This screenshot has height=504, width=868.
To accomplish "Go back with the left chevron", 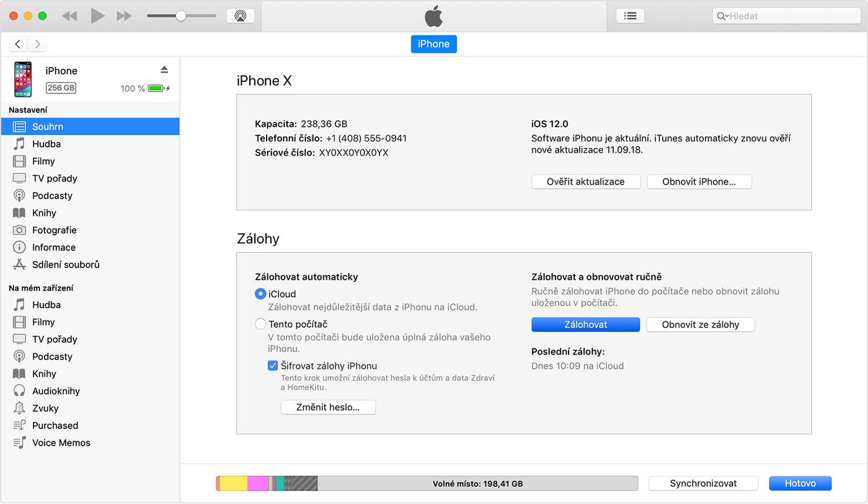I will [18, 44].
